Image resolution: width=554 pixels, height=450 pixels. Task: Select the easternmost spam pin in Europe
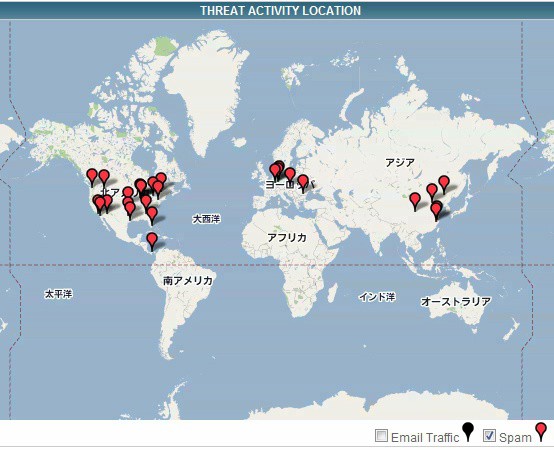[x=303, y=184]
